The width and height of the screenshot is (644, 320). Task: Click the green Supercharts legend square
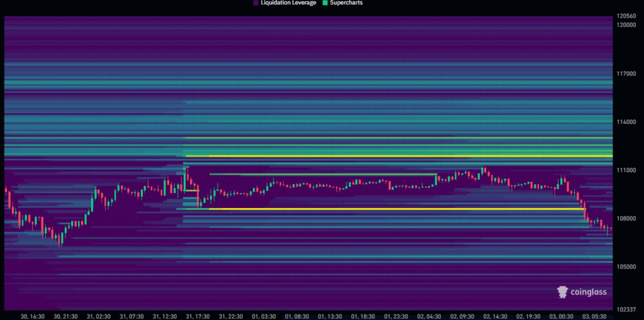(325, 3)
